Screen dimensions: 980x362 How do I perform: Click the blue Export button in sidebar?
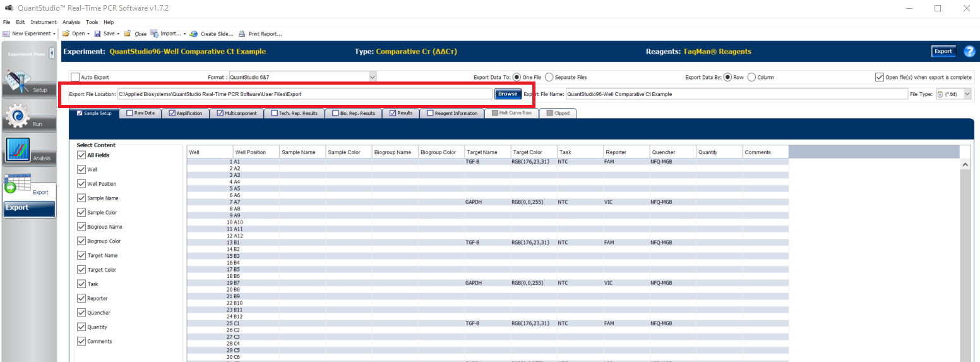point(29,208)
